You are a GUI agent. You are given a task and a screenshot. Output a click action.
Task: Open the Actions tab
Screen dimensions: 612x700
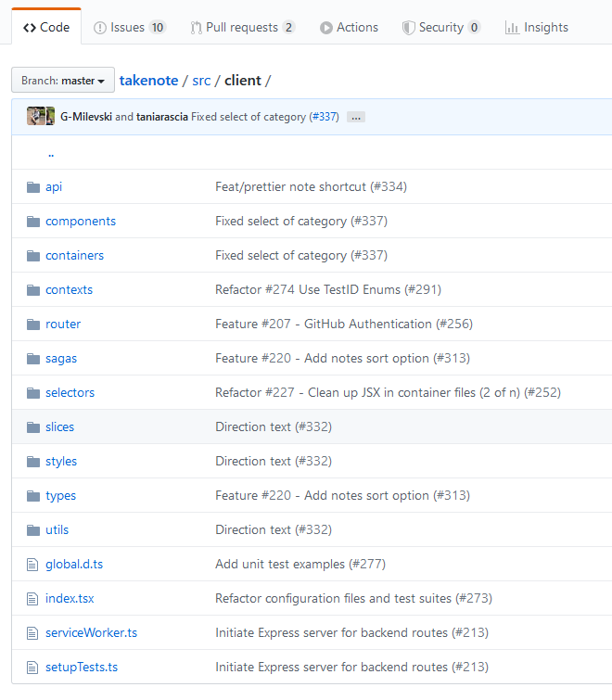pyautogui.click(x=349, y=28)
